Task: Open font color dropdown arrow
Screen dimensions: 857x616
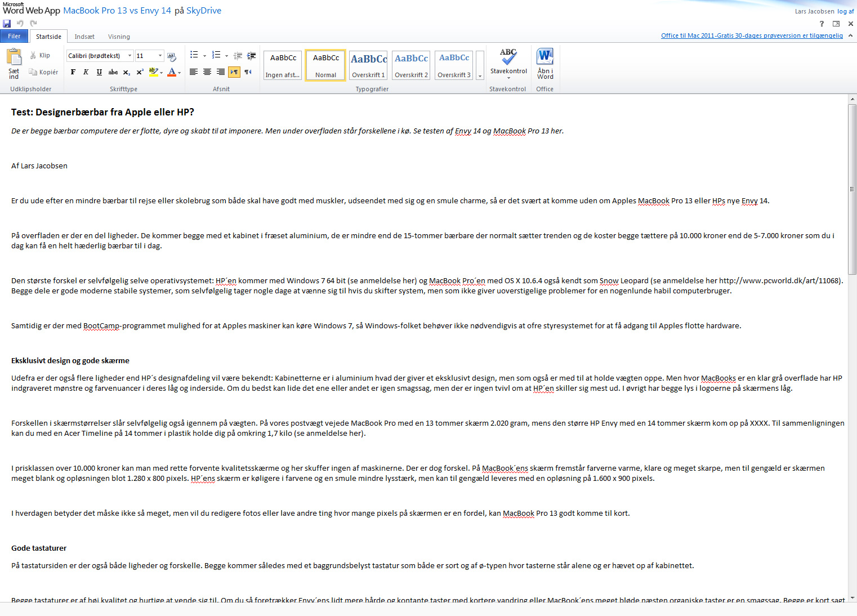Action: tap(180, 73)
